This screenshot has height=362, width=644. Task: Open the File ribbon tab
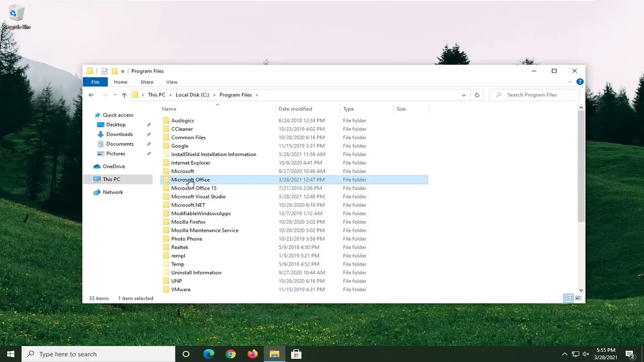(95, 82)
